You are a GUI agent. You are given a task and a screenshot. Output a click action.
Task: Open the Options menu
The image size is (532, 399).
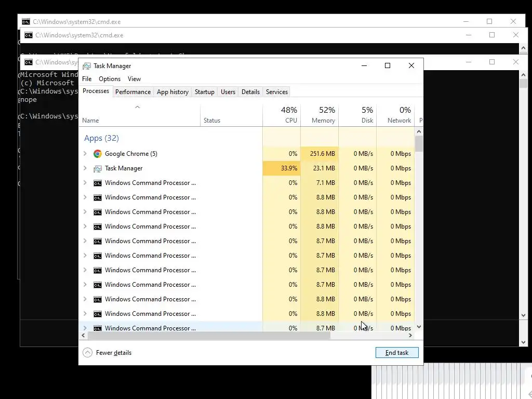110,79
